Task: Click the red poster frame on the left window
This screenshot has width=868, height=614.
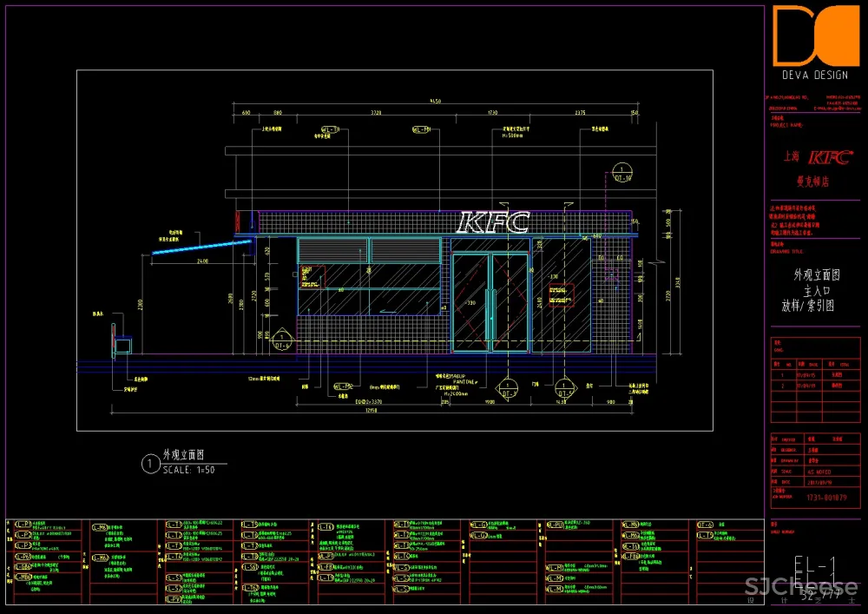Action: (312, 277)
